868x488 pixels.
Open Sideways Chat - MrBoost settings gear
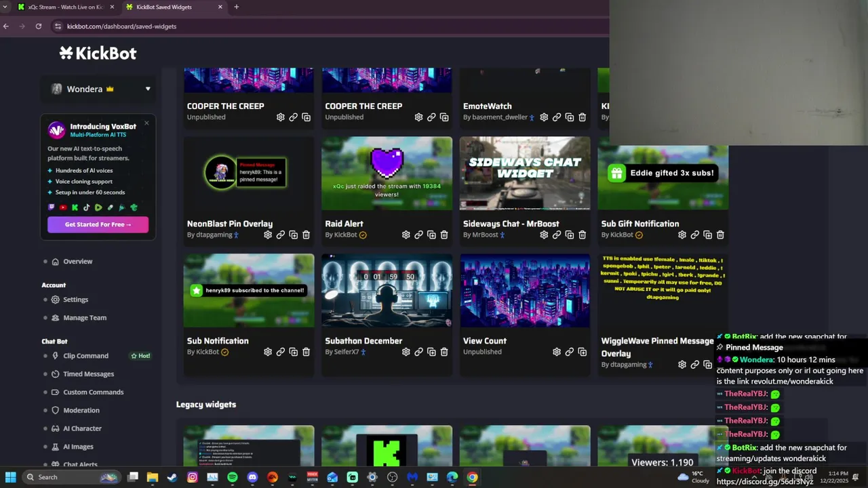pyautogui.click(x=544, y=235)
